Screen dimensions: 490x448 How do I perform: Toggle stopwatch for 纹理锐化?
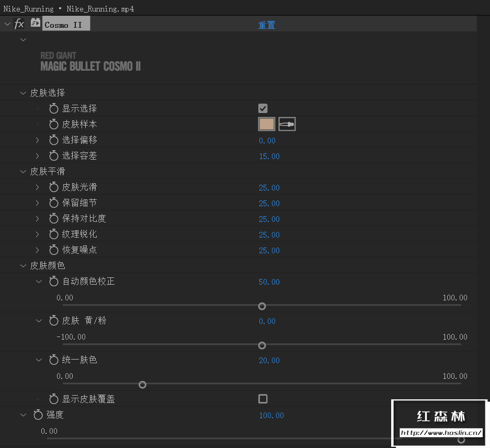pos(54,234)
